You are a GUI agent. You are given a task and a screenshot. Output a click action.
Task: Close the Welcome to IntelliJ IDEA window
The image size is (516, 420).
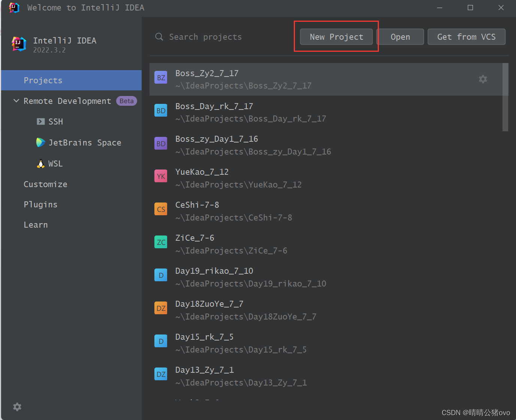click(x=501, y=7)
